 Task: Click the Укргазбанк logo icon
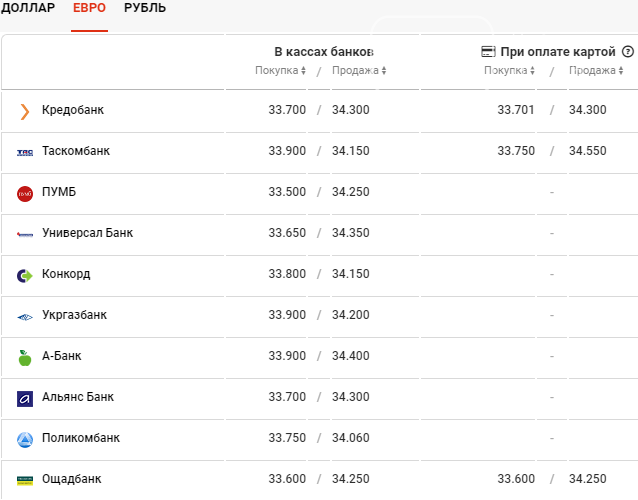click(x=25, y=317)
